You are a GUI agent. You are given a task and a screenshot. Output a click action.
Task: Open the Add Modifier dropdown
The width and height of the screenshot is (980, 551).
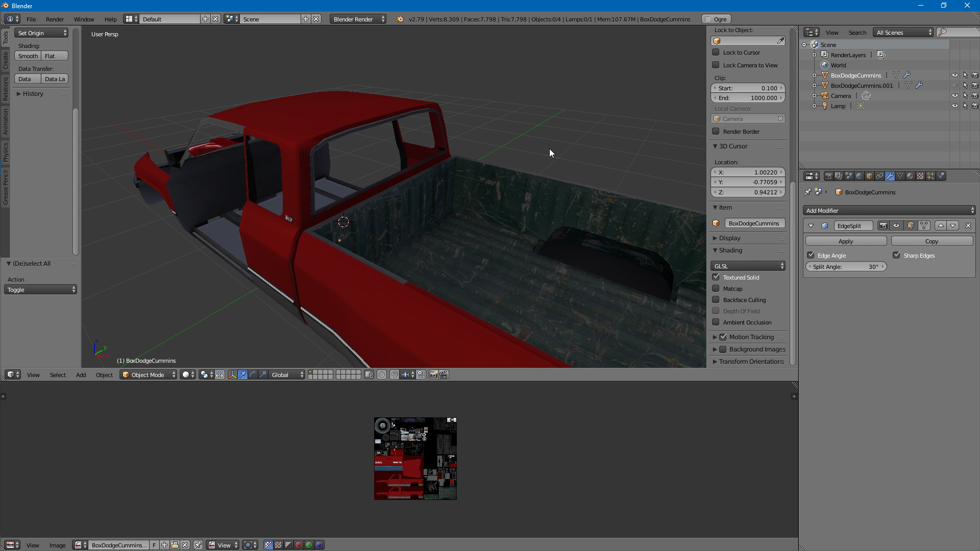(889, 210)
